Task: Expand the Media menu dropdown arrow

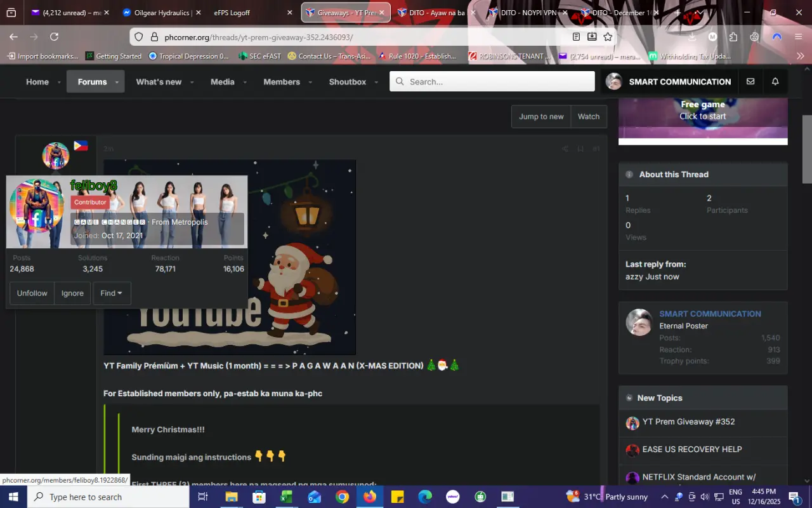Action: pyautogui.click(x=245, y=82)
